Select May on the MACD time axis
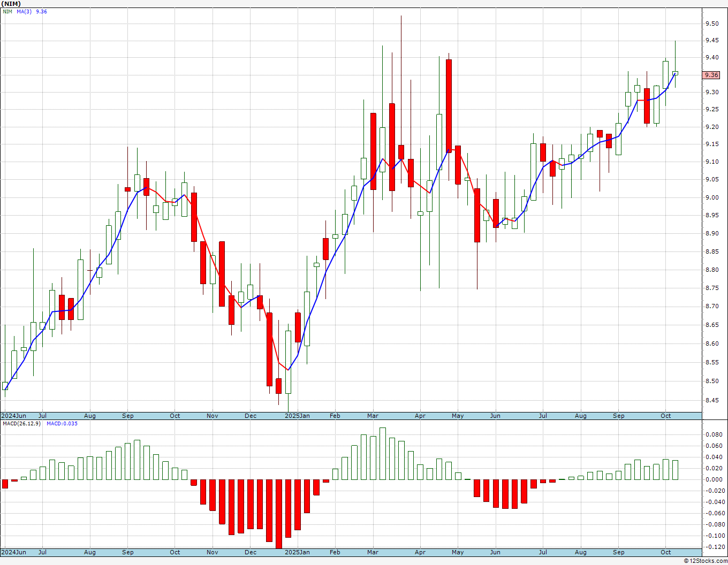 click(458, 552)
